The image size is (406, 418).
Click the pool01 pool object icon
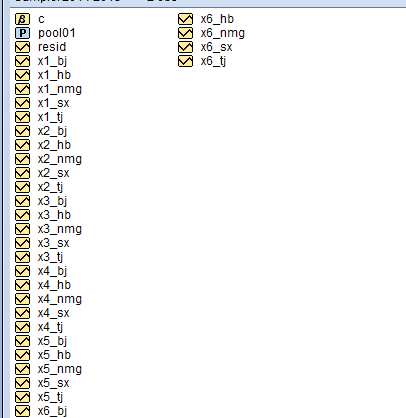pos(22,33)
